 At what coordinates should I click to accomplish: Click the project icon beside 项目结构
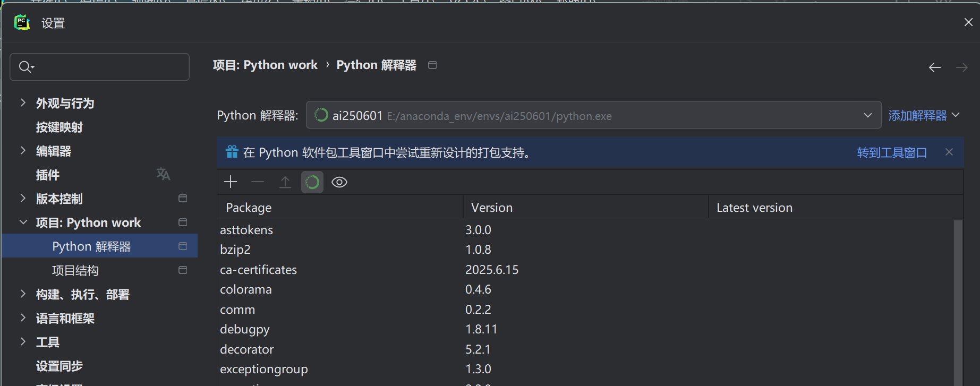(x=183, y=270)
